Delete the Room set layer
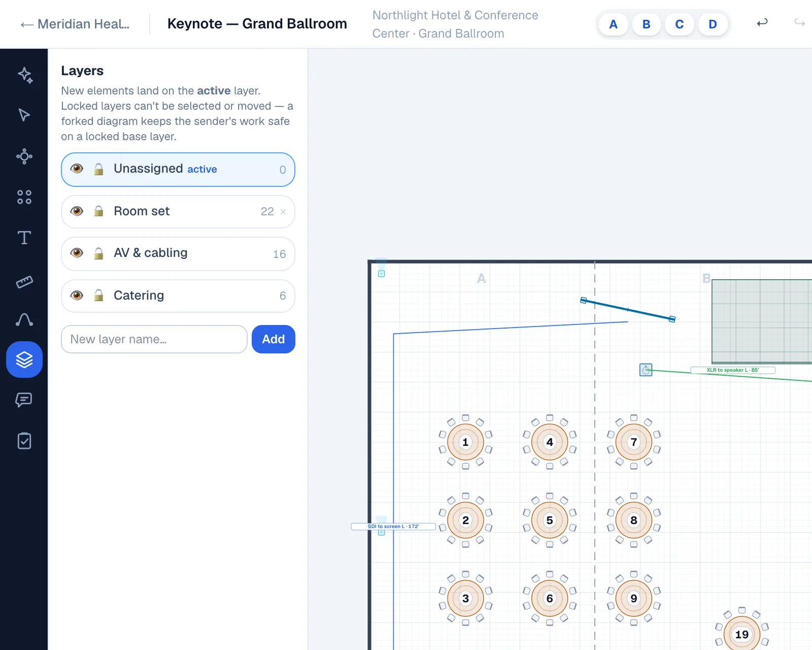 [283, 212]
